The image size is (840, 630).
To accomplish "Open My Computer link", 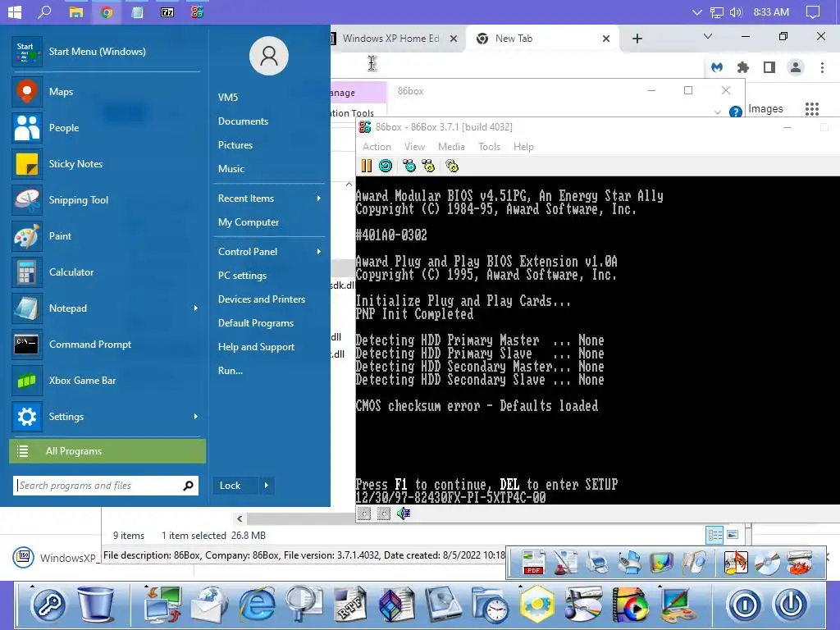I will pyautogui.click(x=249, y=222).
